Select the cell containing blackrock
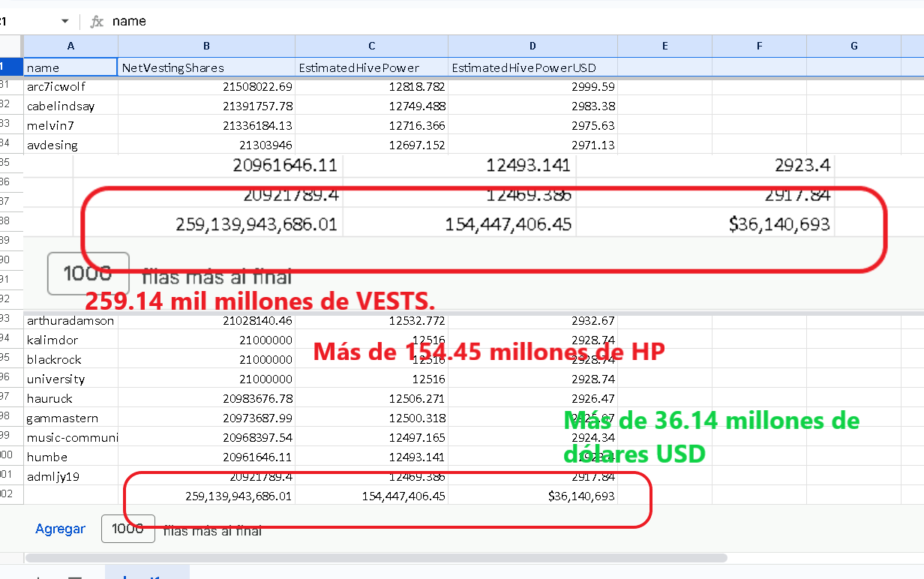Viewport: 924px width, 579px height. tap(70, 359)
